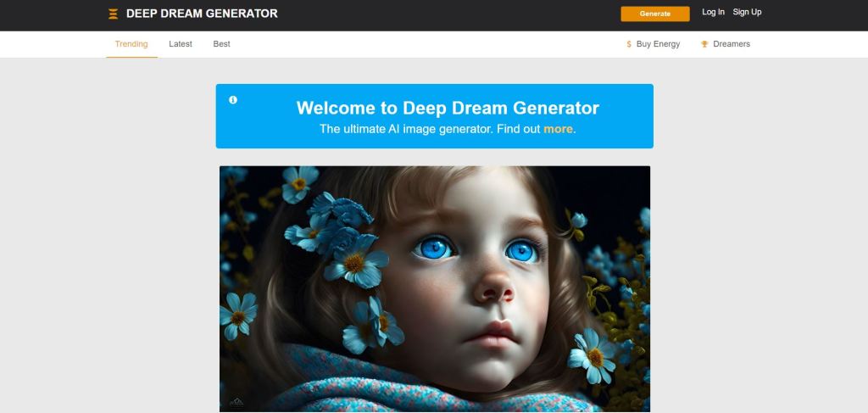Follow the yellow 'more' link in the banner
868x413 pixels.
pyautogui.click(x=558, y=129)
